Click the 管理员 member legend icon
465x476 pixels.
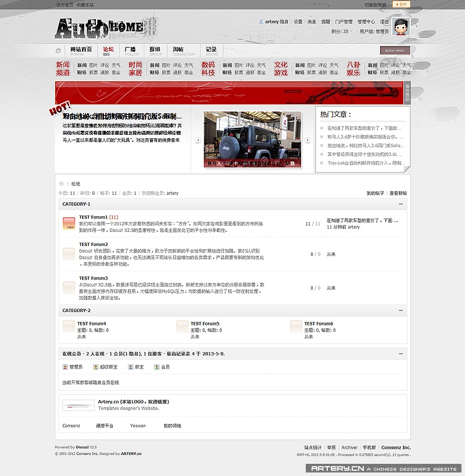pos(65,367)
